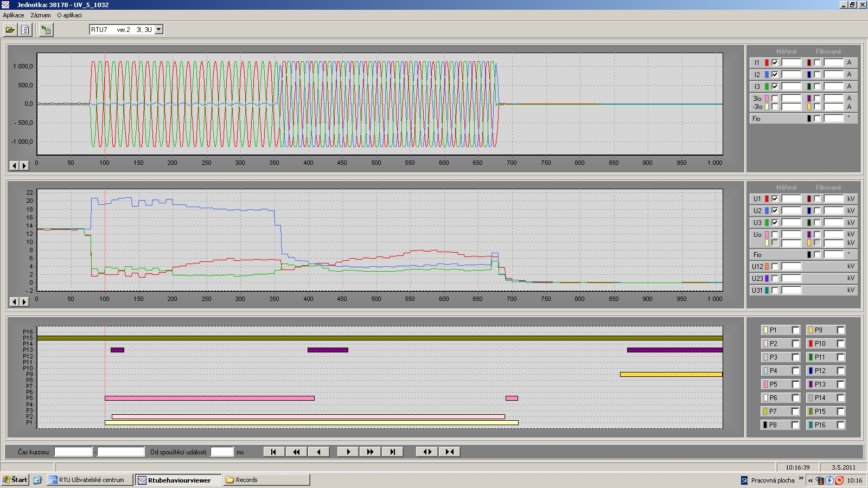Screen dimensions: 868x488
Task: Step cursor one sample forward
Action: [x=348, y=452]
